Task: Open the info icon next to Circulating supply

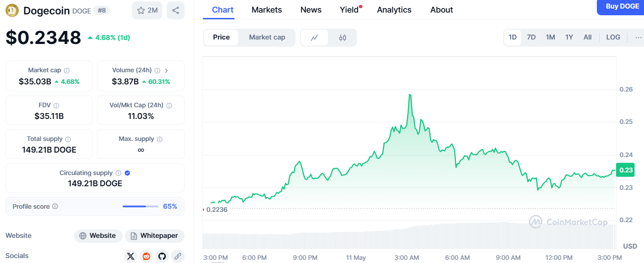Action: 118,173
